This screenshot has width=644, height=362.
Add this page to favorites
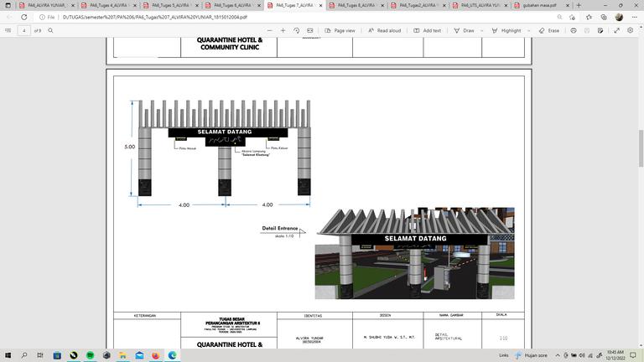click(572, 18)
